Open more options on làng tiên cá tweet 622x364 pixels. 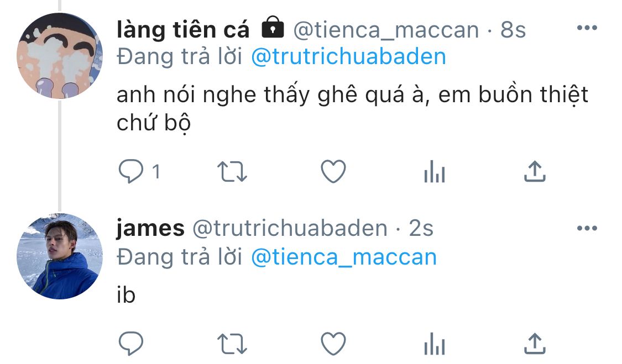[x=587, y=28]
